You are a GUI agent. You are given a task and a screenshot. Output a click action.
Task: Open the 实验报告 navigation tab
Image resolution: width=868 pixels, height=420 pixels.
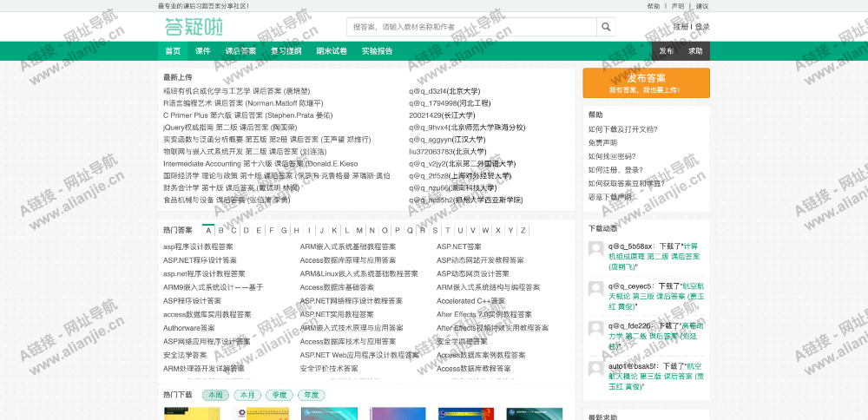point(377,51)
